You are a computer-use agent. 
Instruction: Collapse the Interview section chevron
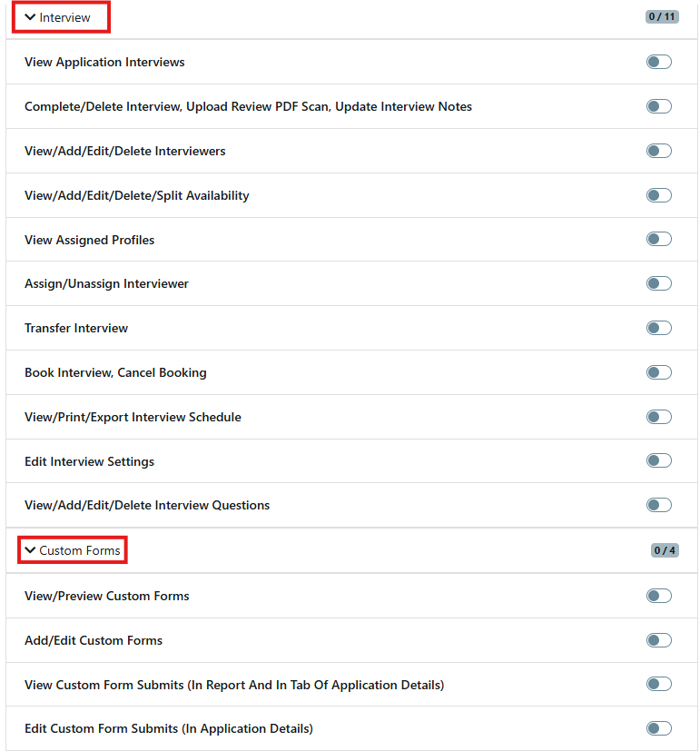click(x=30, y=17)
